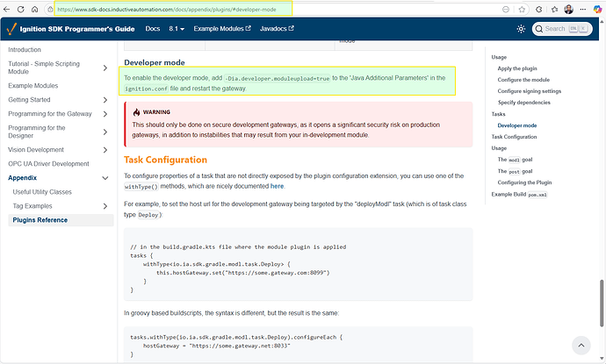606x364 pixels.
Task: Click into the docs Search field
Action: (562, 29)
